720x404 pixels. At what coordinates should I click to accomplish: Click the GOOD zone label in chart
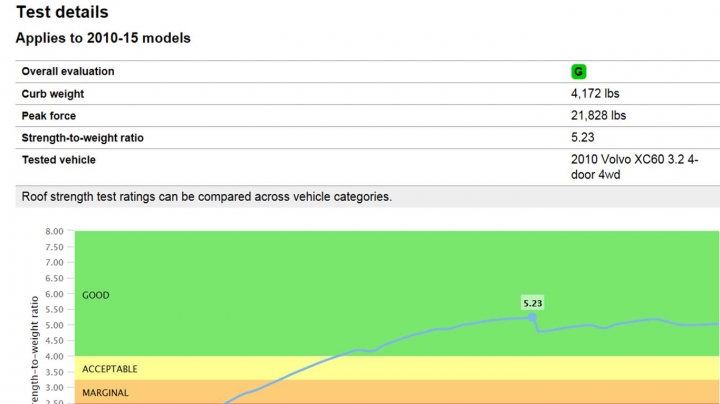point(96,295)
